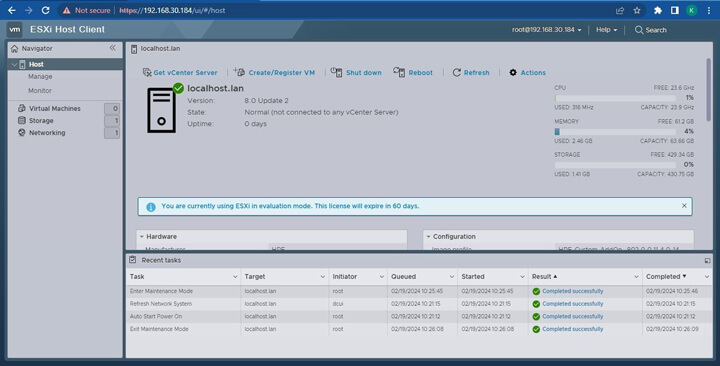The image size is (720, 366).
Task: Click the Create/Register VM icon
Action: tap(239, 72)
